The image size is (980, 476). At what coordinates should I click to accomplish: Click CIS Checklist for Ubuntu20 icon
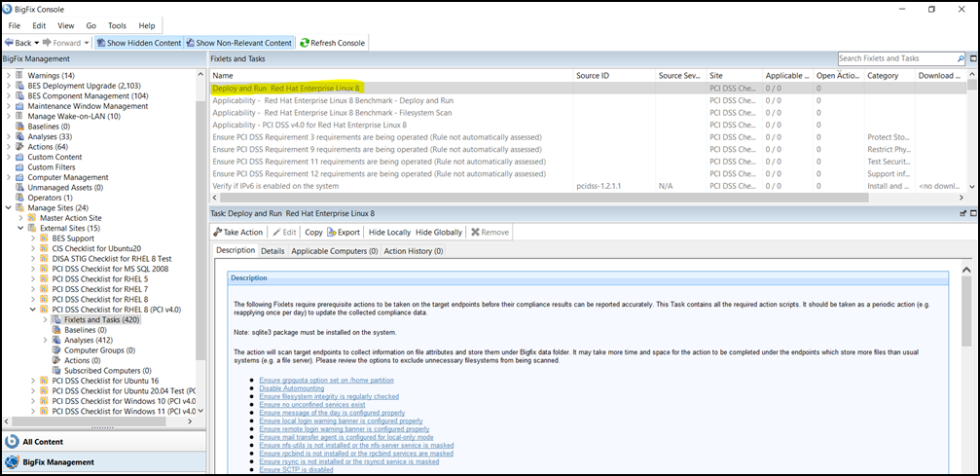pos(45,248)
